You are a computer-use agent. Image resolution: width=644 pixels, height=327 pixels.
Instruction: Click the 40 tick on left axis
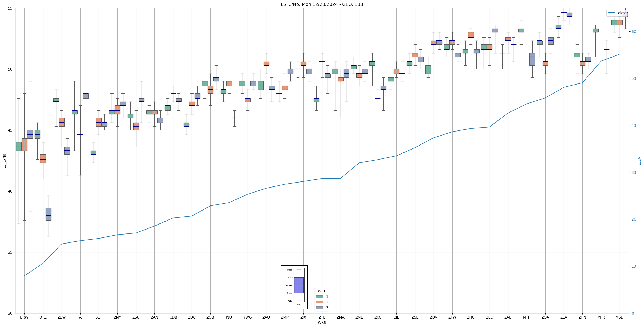(10, 191)
